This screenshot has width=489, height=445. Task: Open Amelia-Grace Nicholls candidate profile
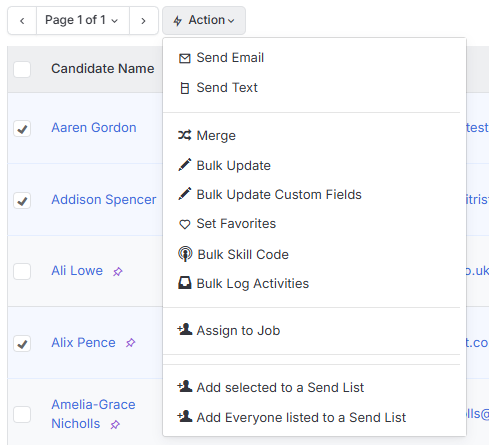[93, 414]
